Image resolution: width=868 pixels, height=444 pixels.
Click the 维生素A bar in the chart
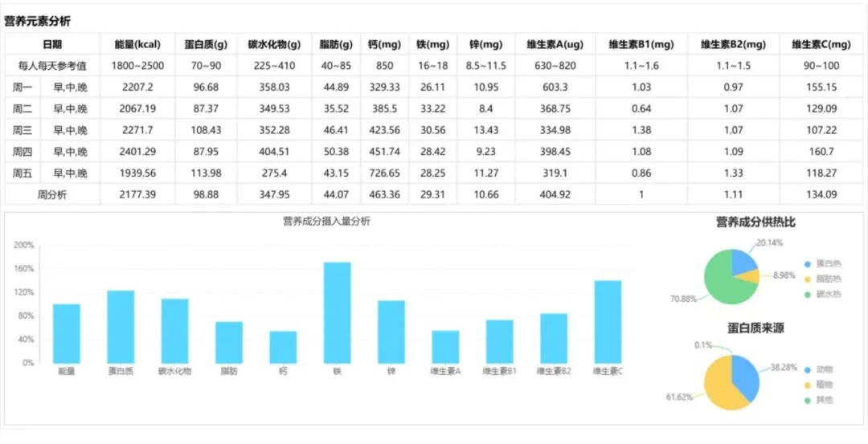(445, 347)
